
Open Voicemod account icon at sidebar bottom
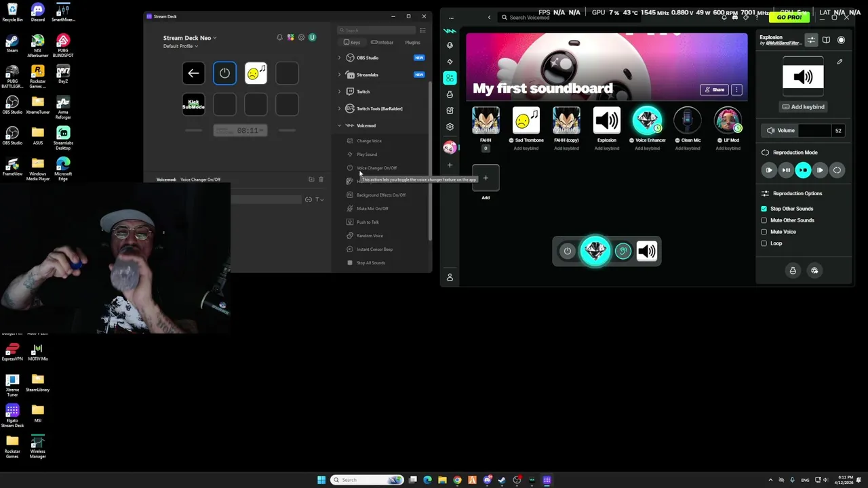pyautogui.click(x=450, y=277)
